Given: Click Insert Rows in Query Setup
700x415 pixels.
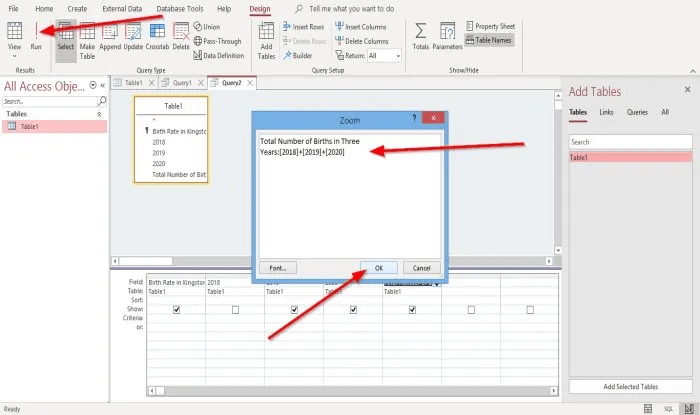Looking at the screenshot, I should [x=304, y=27].
